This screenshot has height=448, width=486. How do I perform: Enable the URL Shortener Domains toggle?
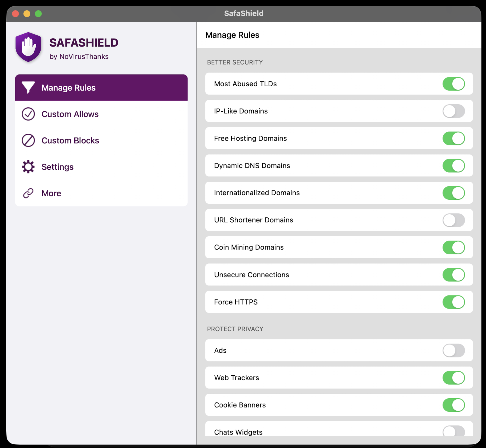point(454,220)
